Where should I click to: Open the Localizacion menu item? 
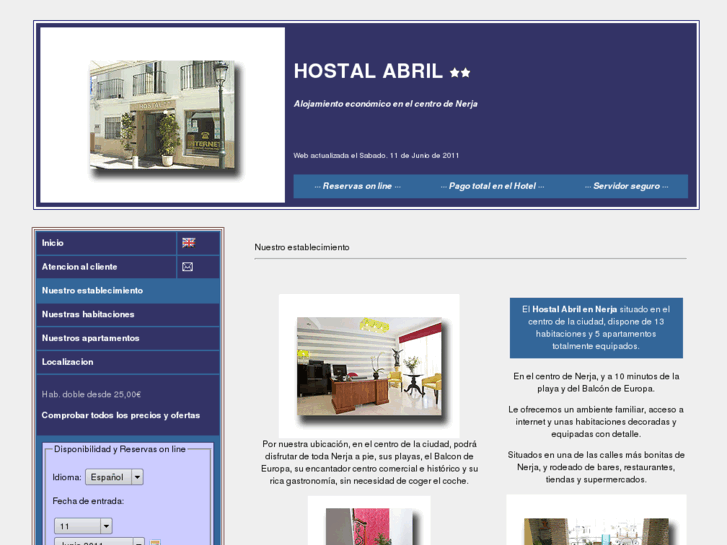tap(128, 362)
